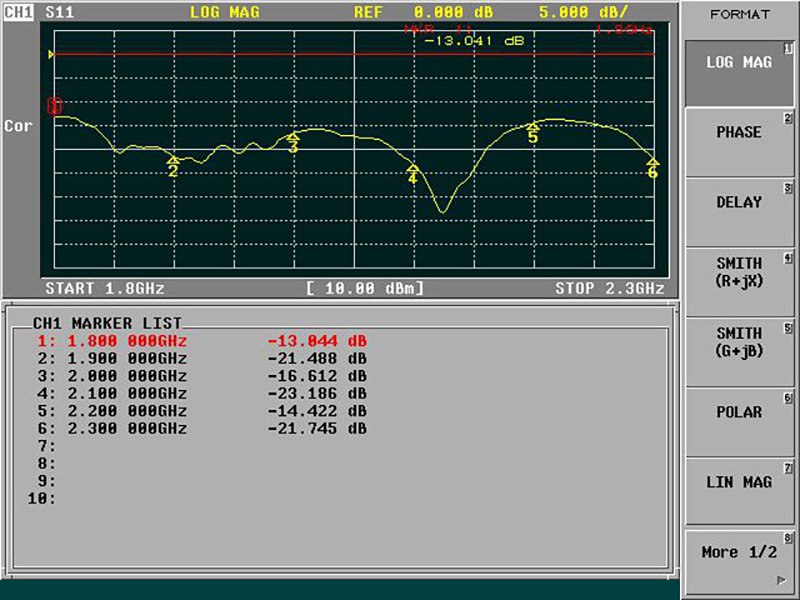Select the LOG MAG format softkey
Image resolution: width=800 pixels, height=600 pixels.
tap(739, 63)
